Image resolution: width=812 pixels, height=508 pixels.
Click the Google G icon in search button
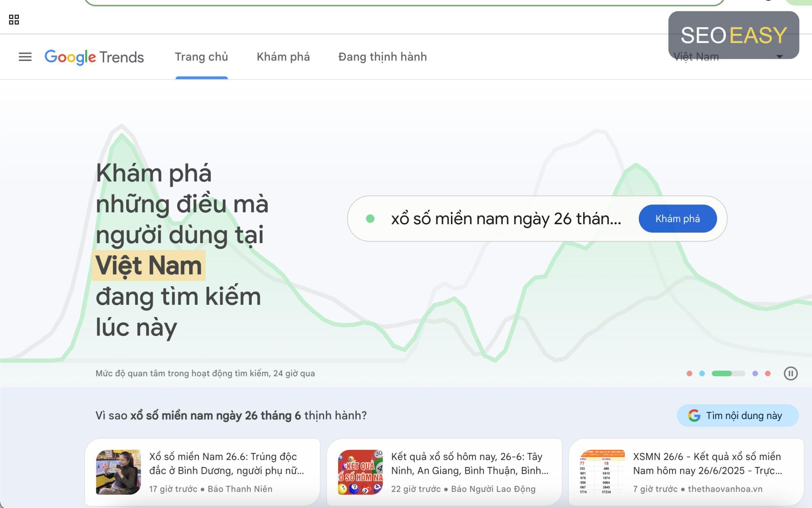pyautogui.click(x=694, y=415)
